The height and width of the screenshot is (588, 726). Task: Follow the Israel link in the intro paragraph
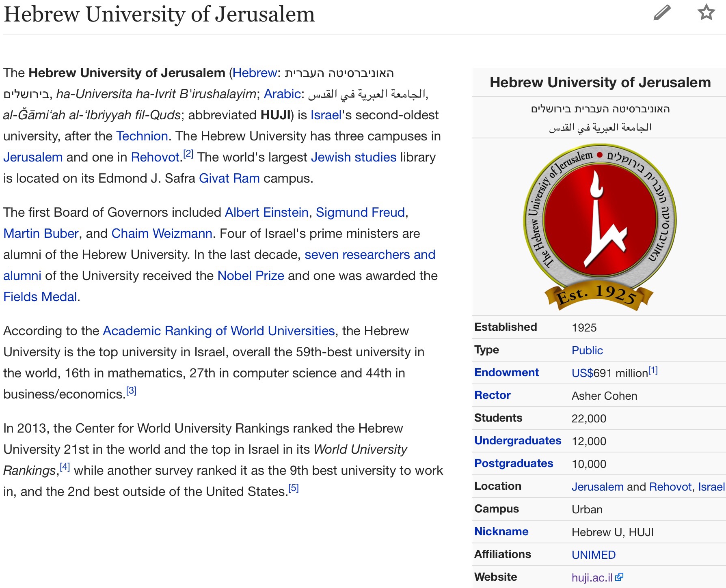tap(326, 115)
